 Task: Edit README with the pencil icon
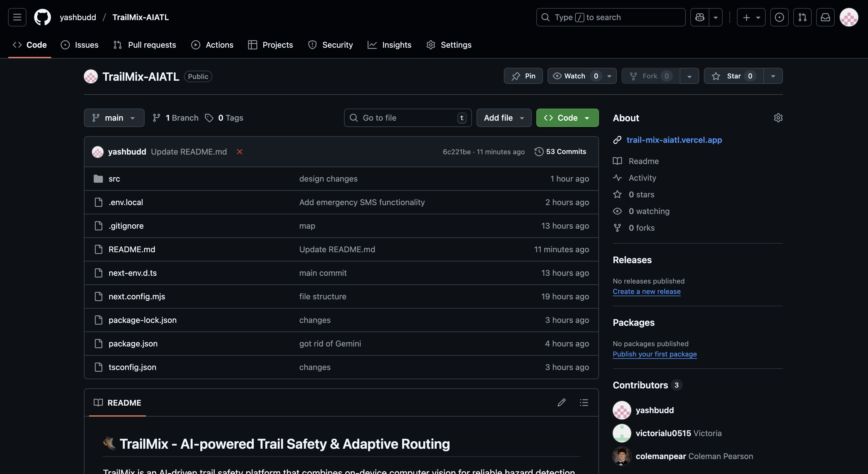click(561, 402)
